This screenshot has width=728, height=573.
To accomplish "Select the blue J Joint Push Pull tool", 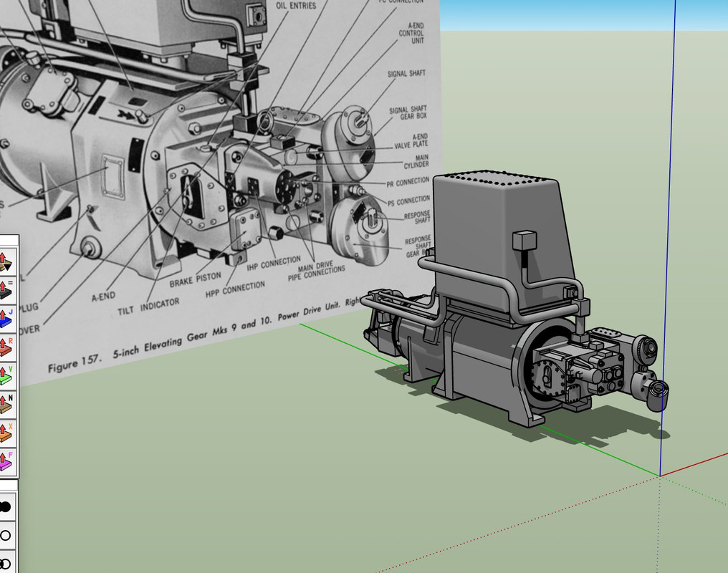I will click(x=6, y=318).
